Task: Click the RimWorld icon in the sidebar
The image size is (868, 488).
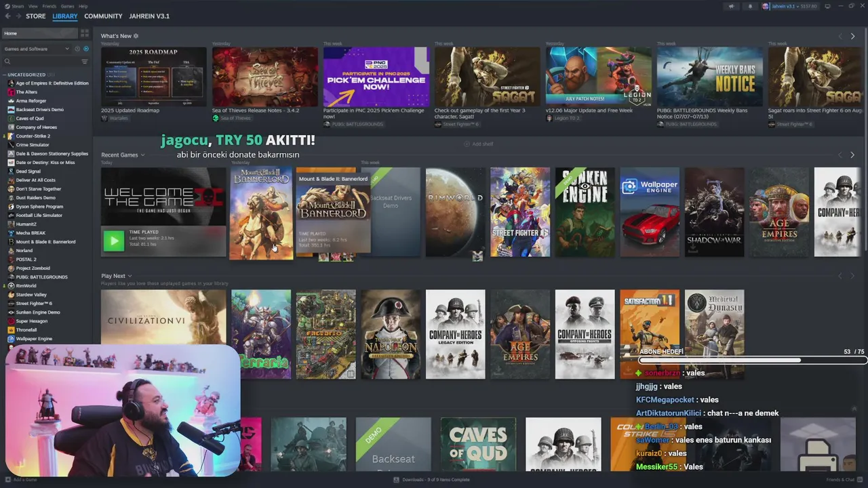Action: point(11,286)
